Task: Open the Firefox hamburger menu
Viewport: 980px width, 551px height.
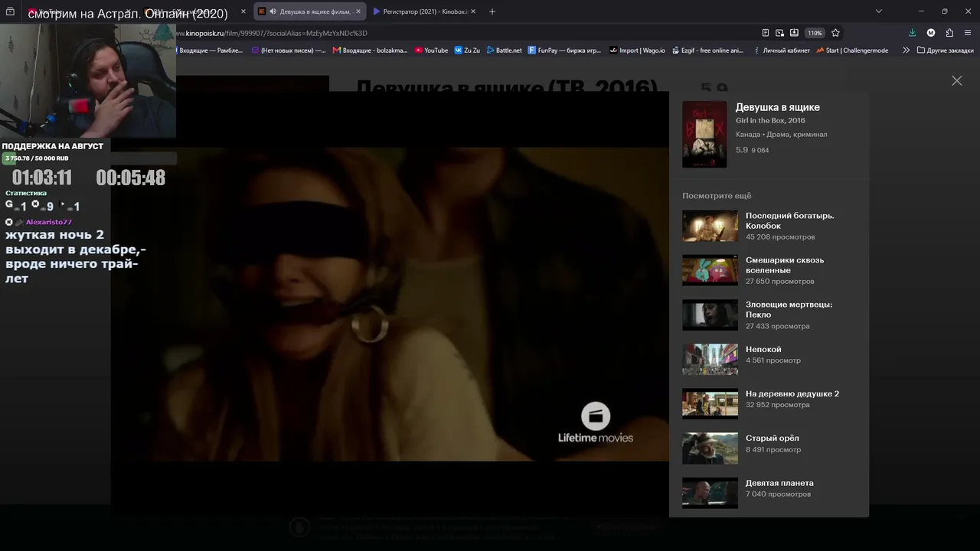Action: pyautogui.click(x=968, y=33)
